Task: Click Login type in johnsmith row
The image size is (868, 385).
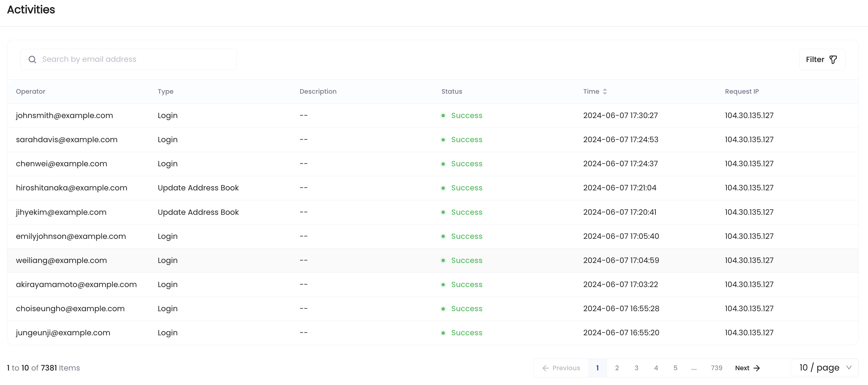Action: pyautogui.click(x=167, y=116)
